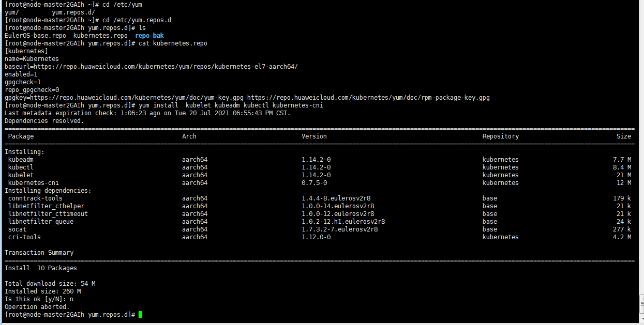Click the Arch column header

coord(189,136)
